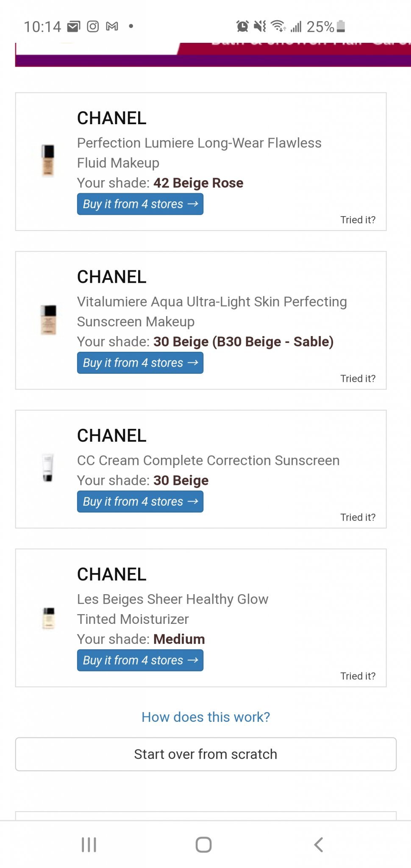Open Les Beiges Tinted Moisturizer thumbnail
The image size is (411, 868).
coord(49,618)
